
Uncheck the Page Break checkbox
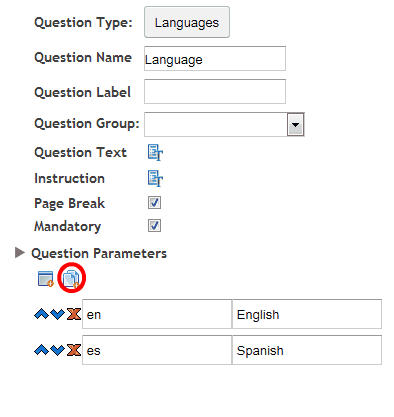(154, 203)
